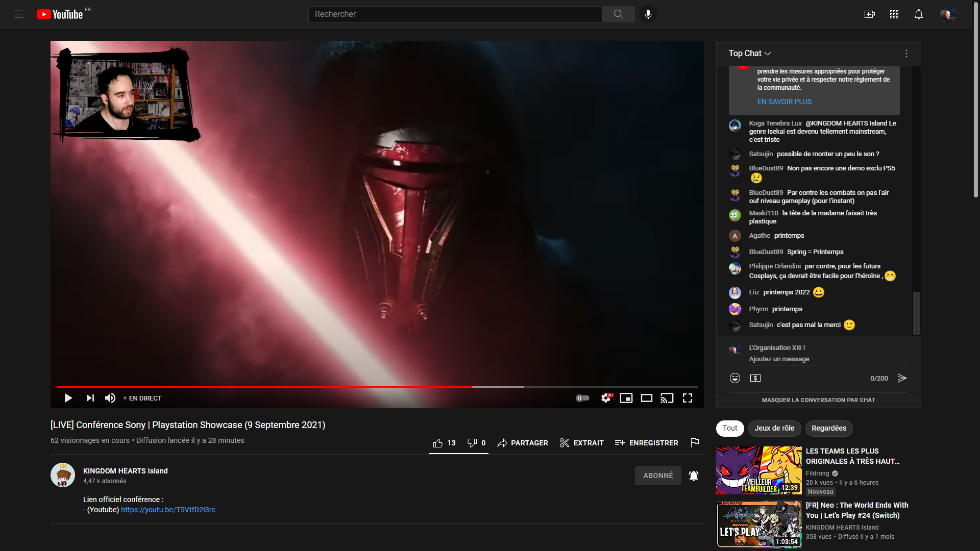Click Koga Tenebra Lux's chat username

click(x=775, y=123)
